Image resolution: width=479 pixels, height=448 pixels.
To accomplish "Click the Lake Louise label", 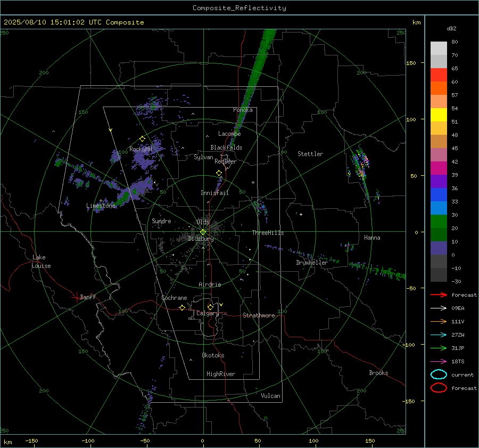I will (41, 262).
